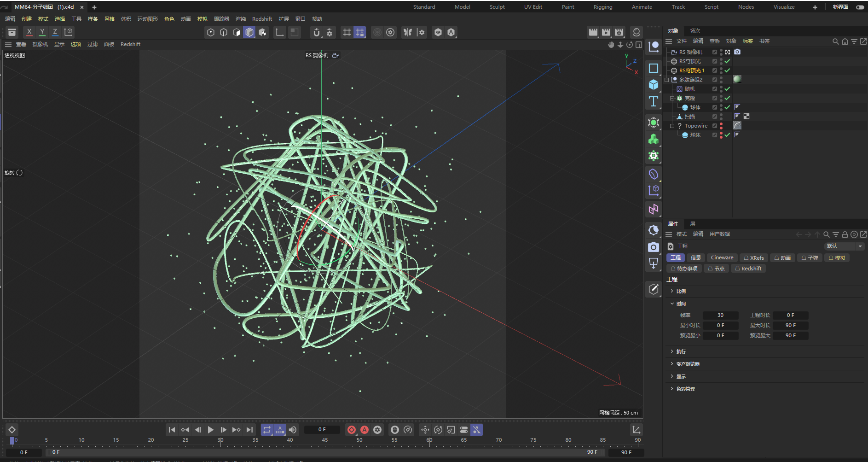Collapse the Topowire tree node

[672, 126]
